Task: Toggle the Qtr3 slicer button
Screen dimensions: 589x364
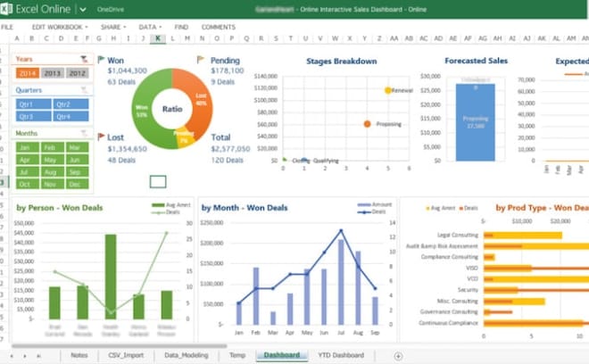Action: click(x=33, y=117)
